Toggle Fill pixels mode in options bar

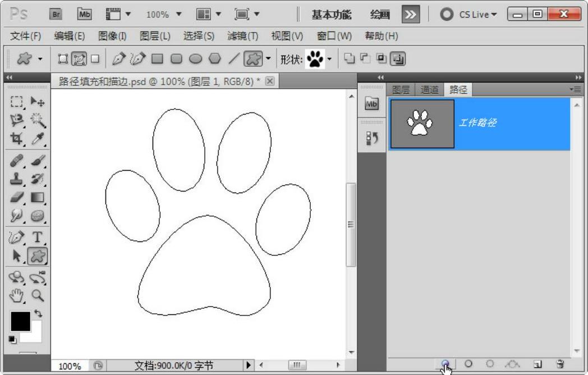(95, 58)
